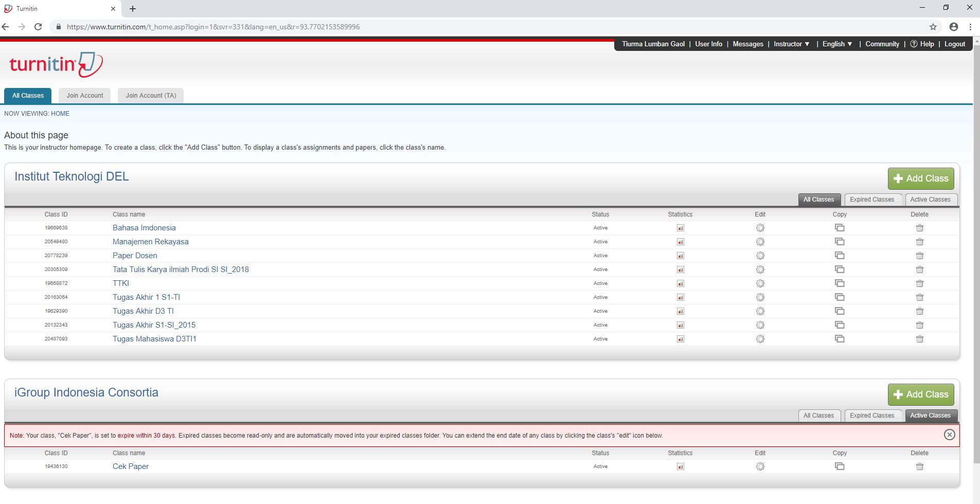Screen dimensions: 980x504
Task: Delete the Bahasa Imdonesia class
Action: pyautogui.click(x=920, y=228)
